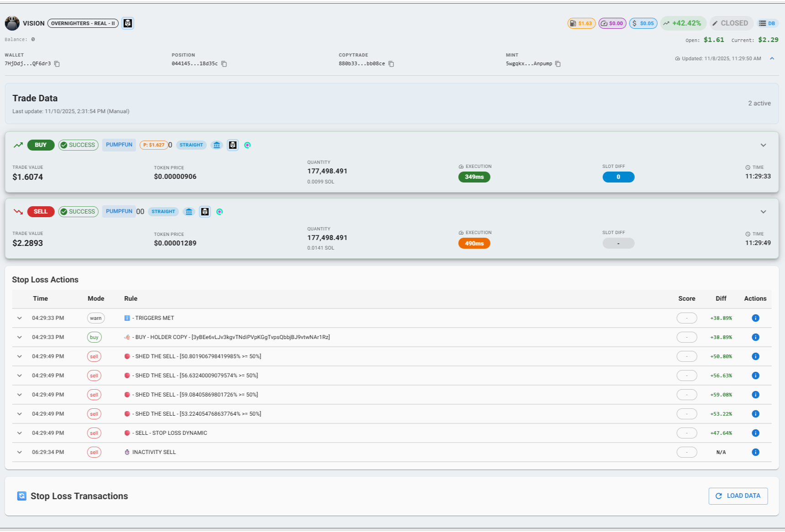Viewport: 785px width, 532px height.
Task: Click the OVERNIGHTERS - REAL - II tag
Action: tap(83, 23)
